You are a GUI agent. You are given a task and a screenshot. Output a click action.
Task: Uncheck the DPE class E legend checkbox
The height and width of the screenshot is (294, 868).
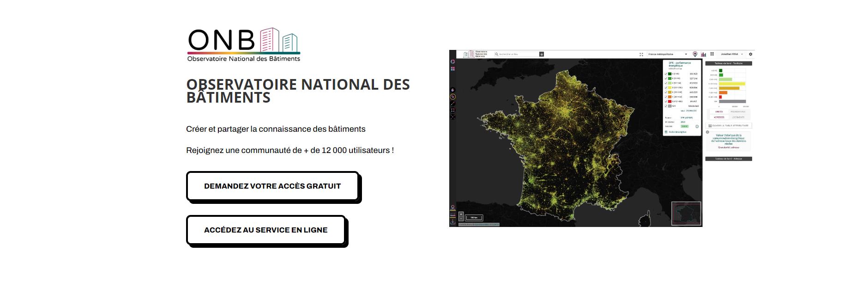[x=666, y=92]
